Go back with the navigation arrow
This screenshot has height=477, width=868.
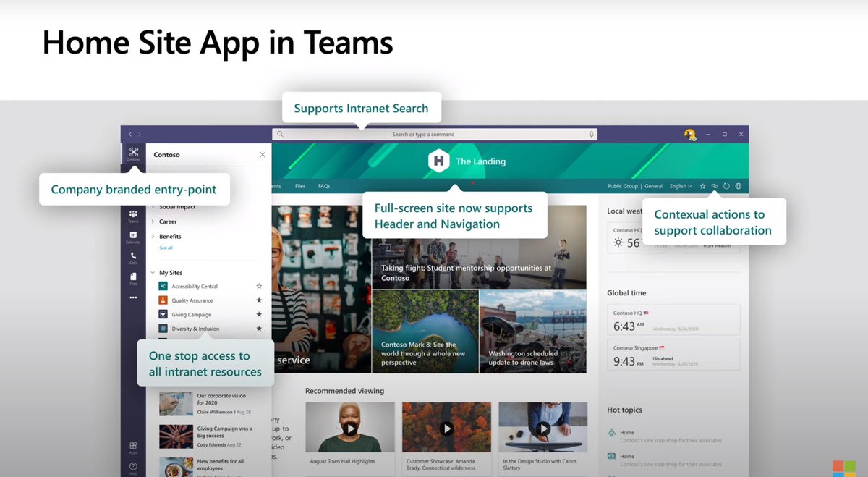pyautogui.click(x=130, y=135)
